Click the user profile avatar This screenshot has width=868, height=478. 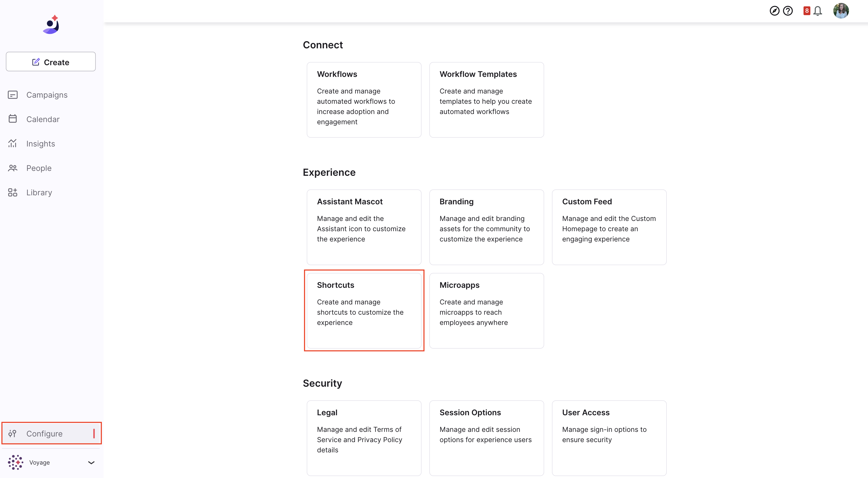tap(841, 11)
